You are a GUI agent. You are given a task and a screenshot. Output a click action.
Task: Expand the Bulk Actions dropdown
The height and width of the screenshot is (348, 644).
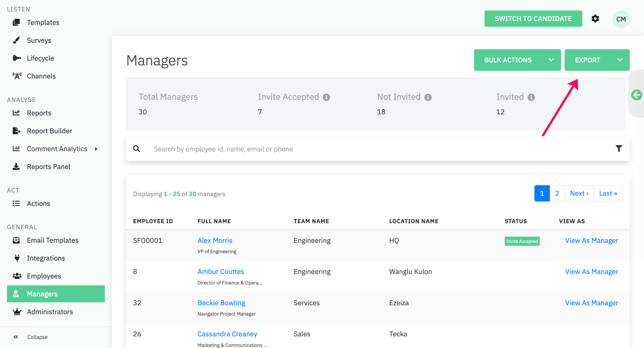(551, 60)
